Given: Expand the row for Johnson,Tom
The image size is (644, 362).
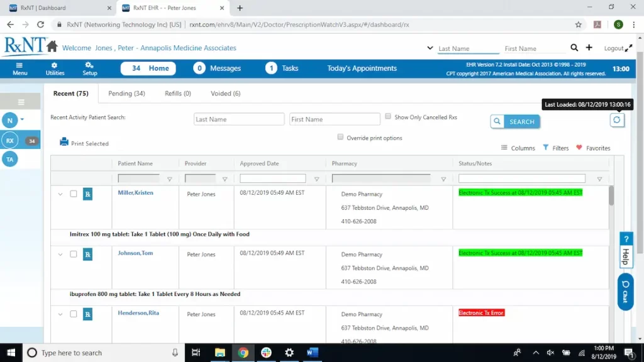Looking at the screenshot, I should pos(60,253).
